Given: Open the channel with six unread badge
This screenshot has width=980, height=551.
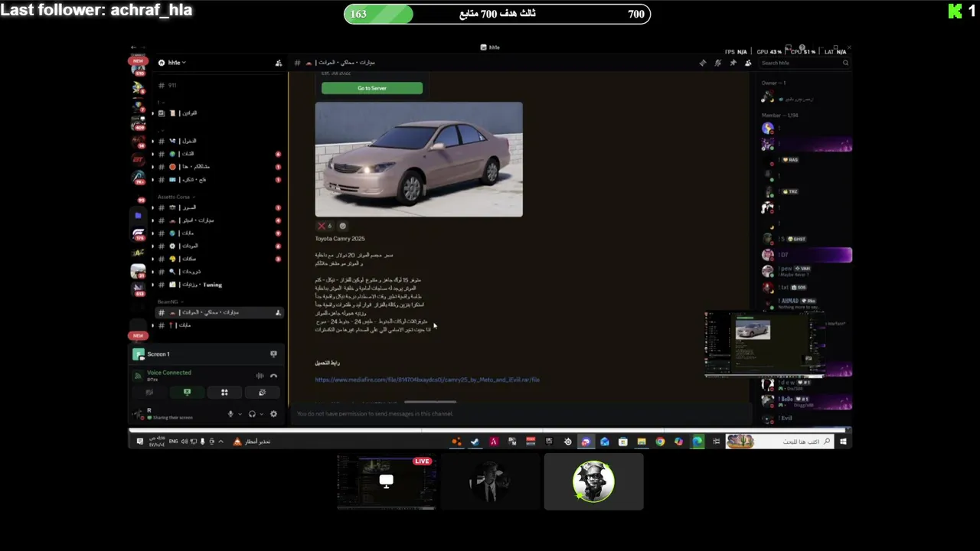Looking at the screenshot, I should point(218,154).
